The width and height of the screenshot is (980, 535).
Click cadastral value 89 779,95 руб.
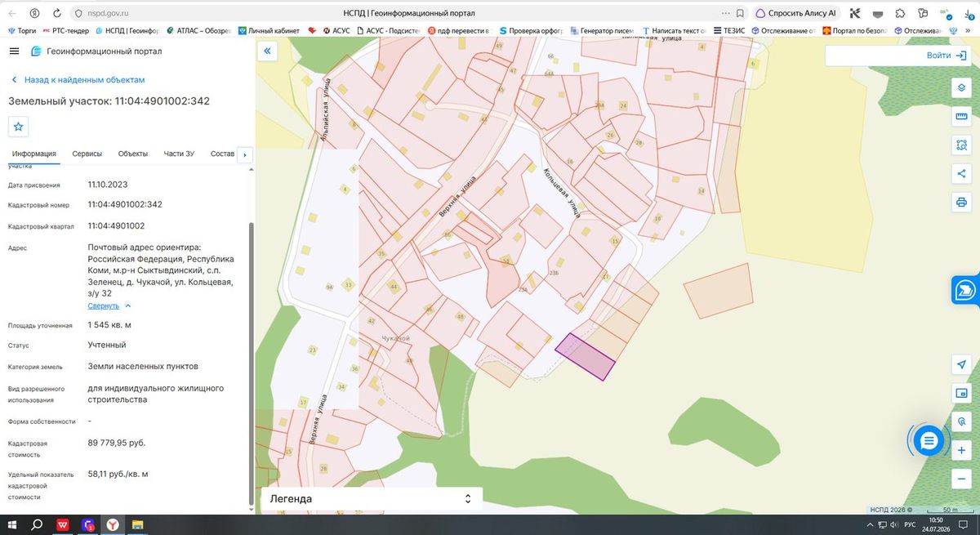click(117, 443)
